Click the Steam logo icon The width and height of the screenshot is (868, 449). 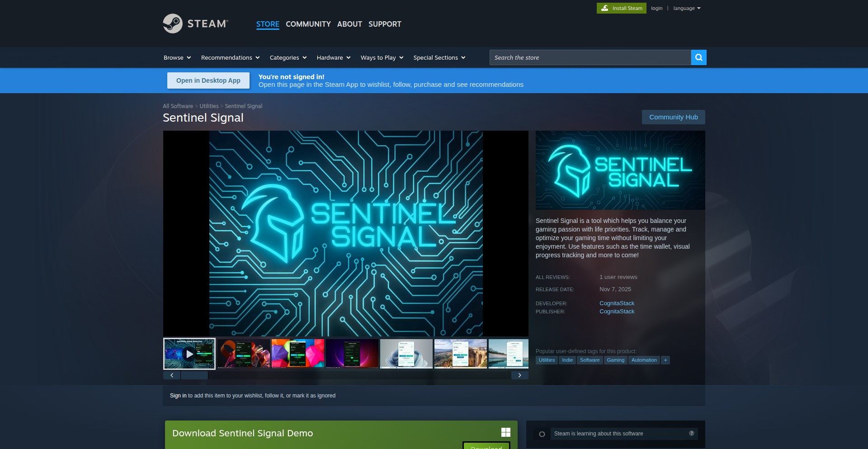(x=173, y=23)
